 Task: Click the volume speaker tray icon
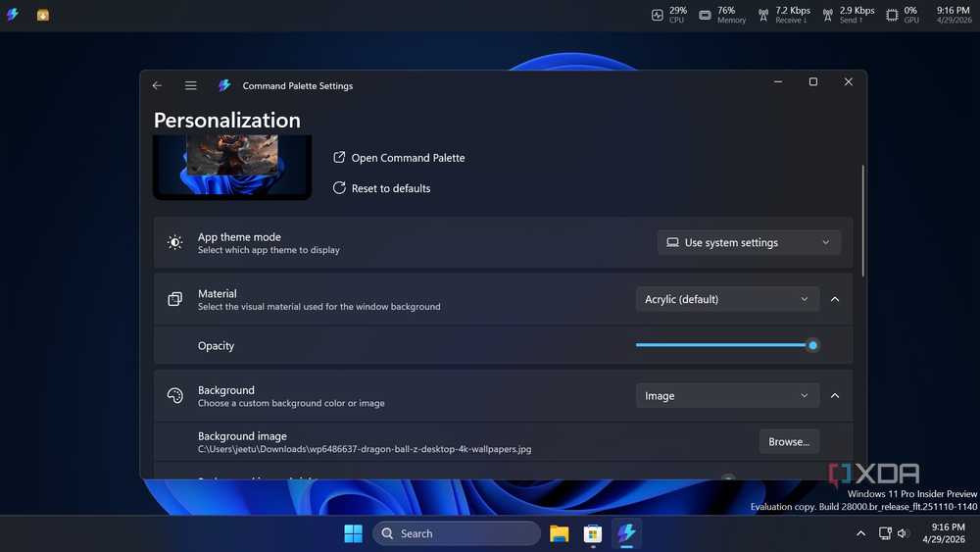(902, 533)
